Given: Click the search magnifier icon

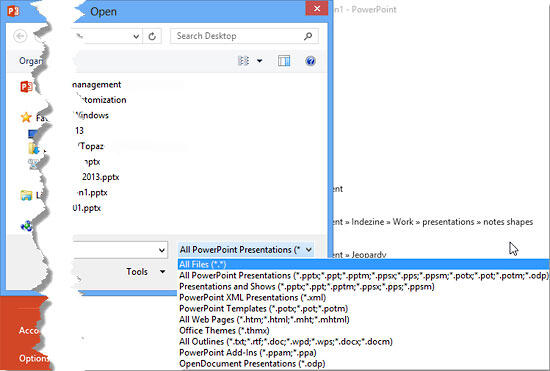Looking at the screenshot, I should tap(308, 36).
